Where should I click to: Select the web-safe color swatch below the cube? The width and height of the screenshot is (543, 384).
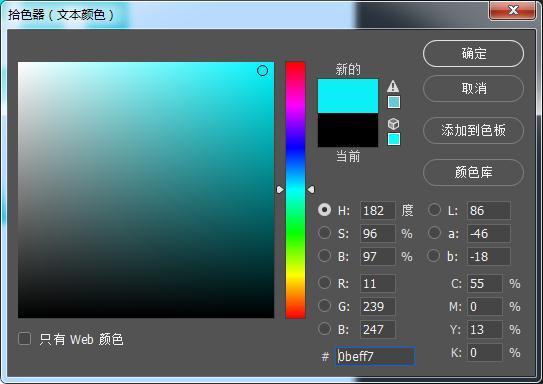point(394,139)
